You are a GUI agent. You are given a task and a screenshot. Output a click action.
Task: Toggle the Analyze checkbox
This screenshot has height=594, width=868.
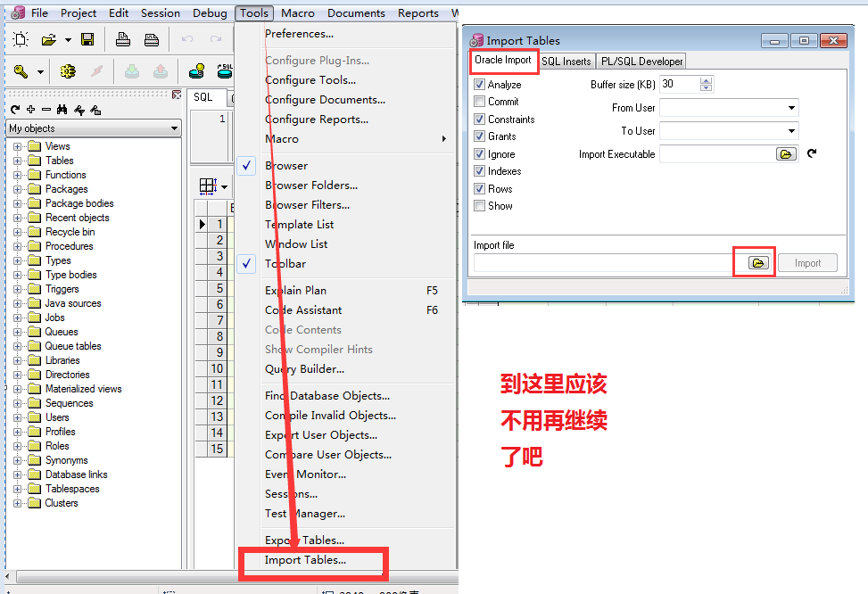pos(480,85)
